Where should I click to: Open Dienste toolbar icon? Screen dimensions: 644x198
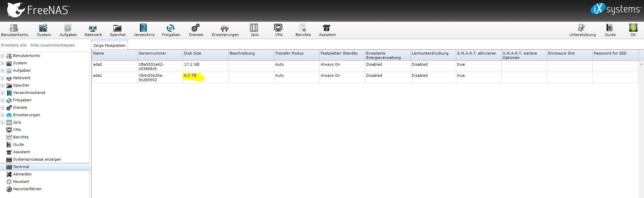(x=196, y=30)
